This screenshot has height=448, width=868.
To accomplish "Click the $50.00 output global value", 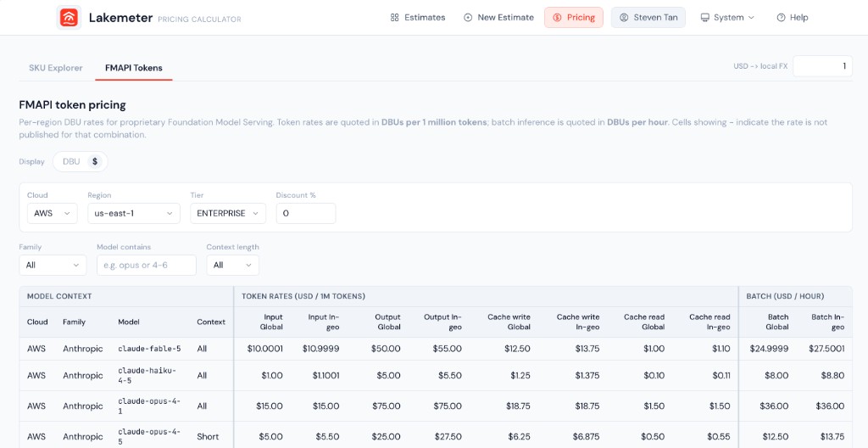I will coord(386,349).
